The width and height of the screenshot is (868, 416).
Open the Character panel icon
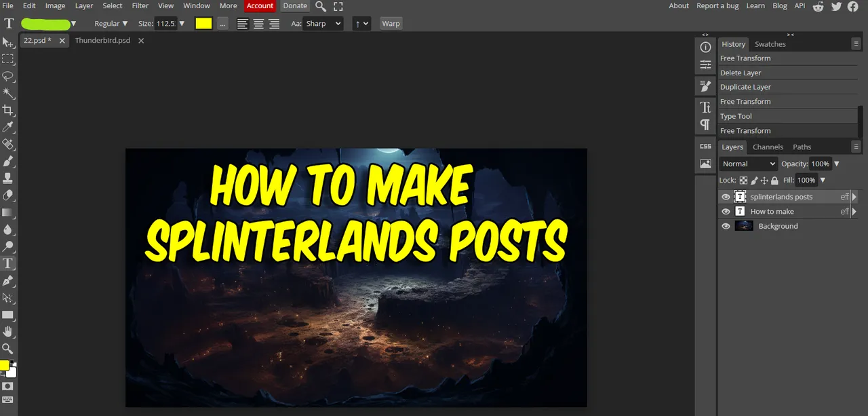[705, 107]
